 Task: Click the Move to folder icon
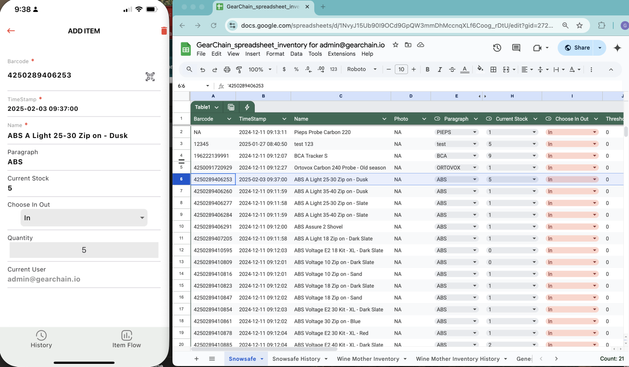tap(408, 45)
